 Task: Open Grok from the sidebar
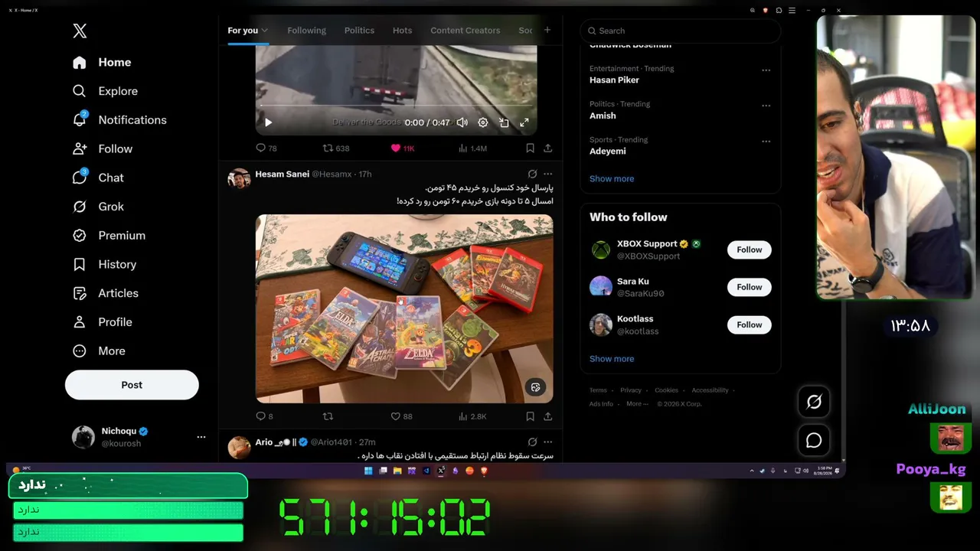click(97, 207)
